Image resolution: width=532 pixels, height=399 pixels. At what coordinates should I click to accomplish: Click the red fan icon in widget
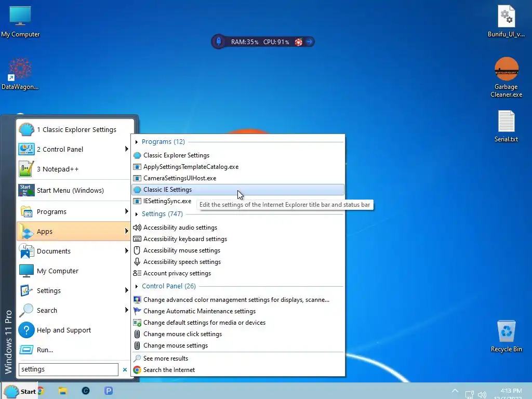tap(299, 42)
